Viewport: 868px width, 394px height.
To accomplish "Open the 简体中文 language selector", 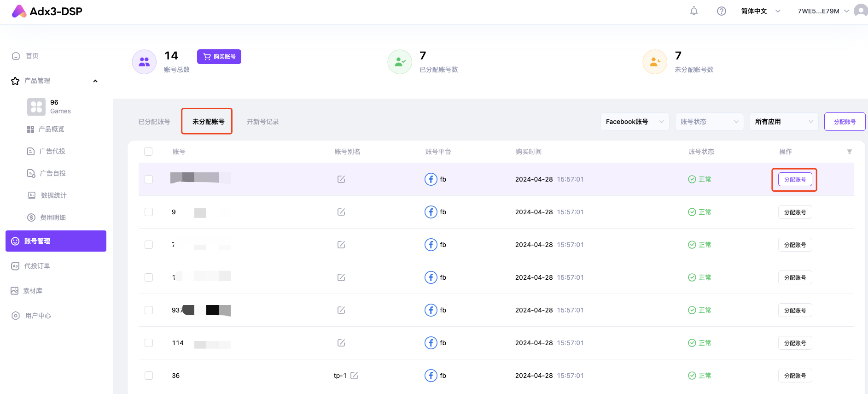I will (760, 11).
